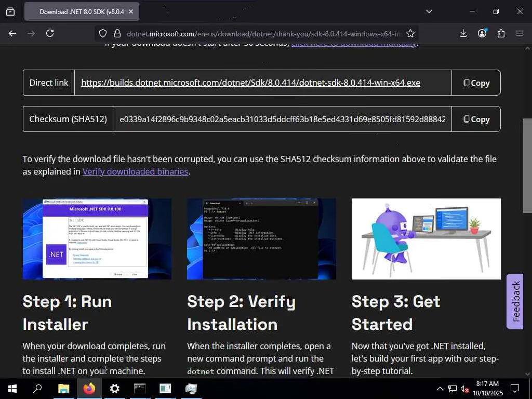Click the Checksum (SHA512) label

pyautogui.click(x=68, y=119)
